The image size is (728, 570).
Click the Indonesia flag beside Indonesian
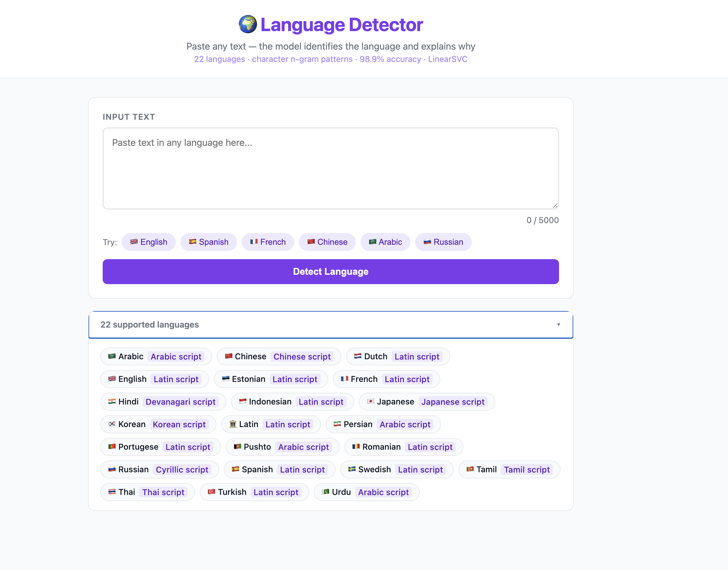[243, 402]
